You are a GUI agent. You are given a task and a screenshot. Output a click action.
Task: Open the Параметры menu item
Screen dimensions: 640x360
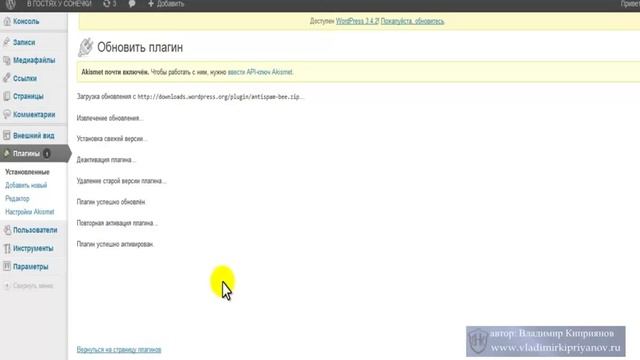(31, 267)
